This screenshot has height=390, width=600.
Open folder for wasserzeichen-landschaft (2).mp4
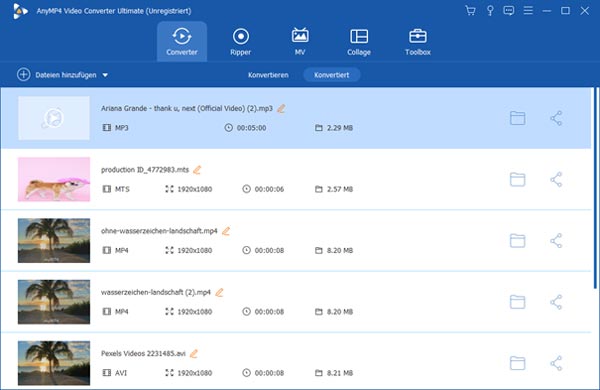coord(517,302)
